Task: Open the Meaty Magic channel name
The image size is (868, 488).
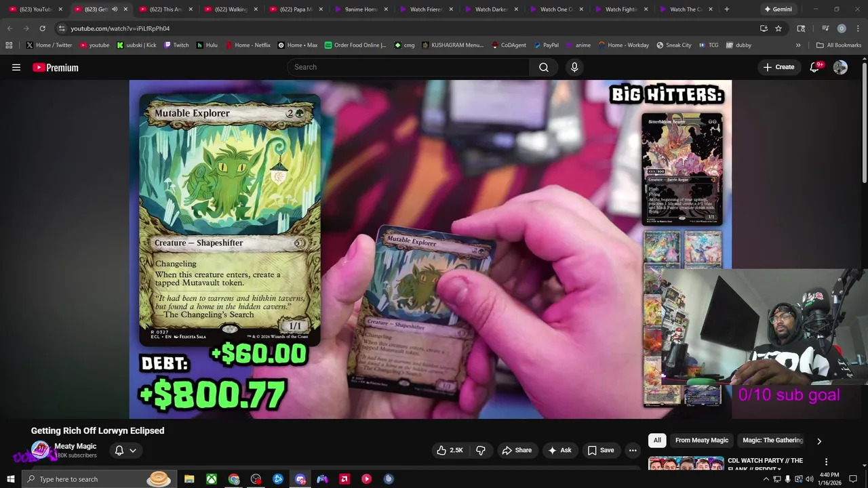Action: coord(75,446)
